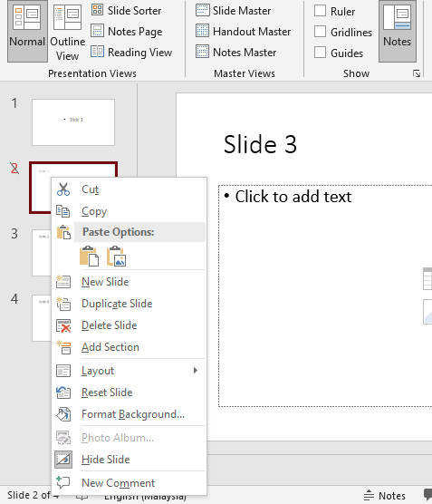Click the Format Background paint bucket icon
The width and height of the screenshot is (432, 504).
[63, 414]
